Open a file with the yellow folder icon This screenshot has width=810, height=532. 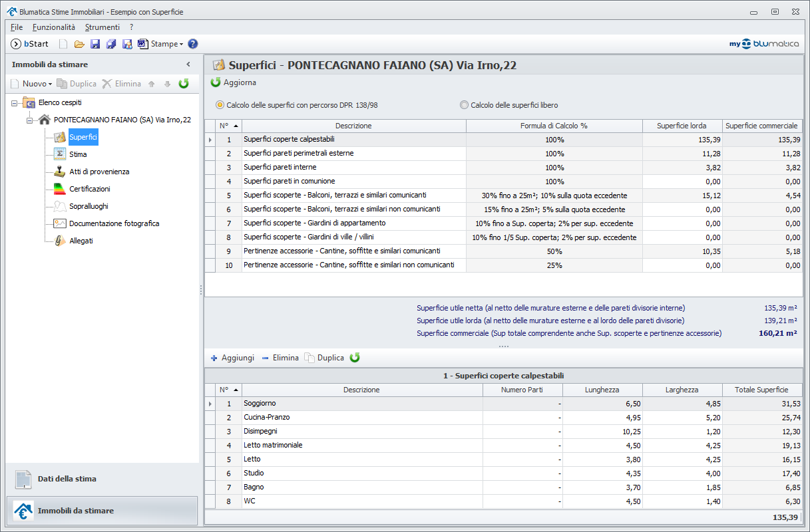[x=79, y=44]
